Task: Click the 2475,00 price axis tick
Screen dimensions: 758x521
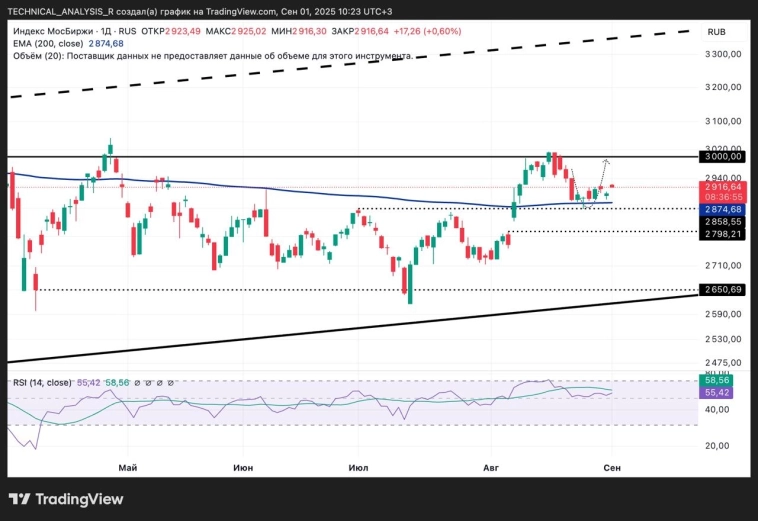Action: pyautogui.click(x=723, y=363)
